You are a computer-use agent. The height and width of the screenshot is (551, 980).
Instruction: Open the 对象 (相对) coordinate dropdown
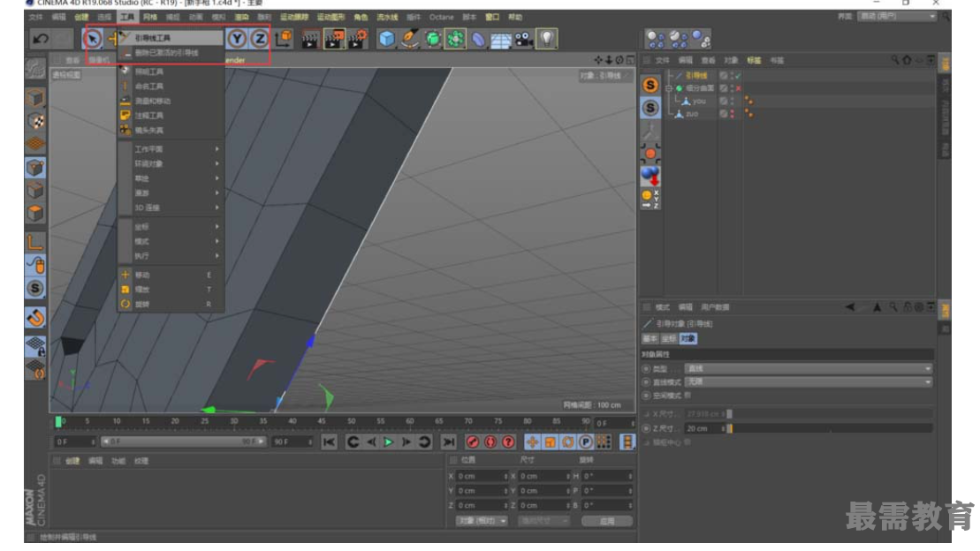482,520
